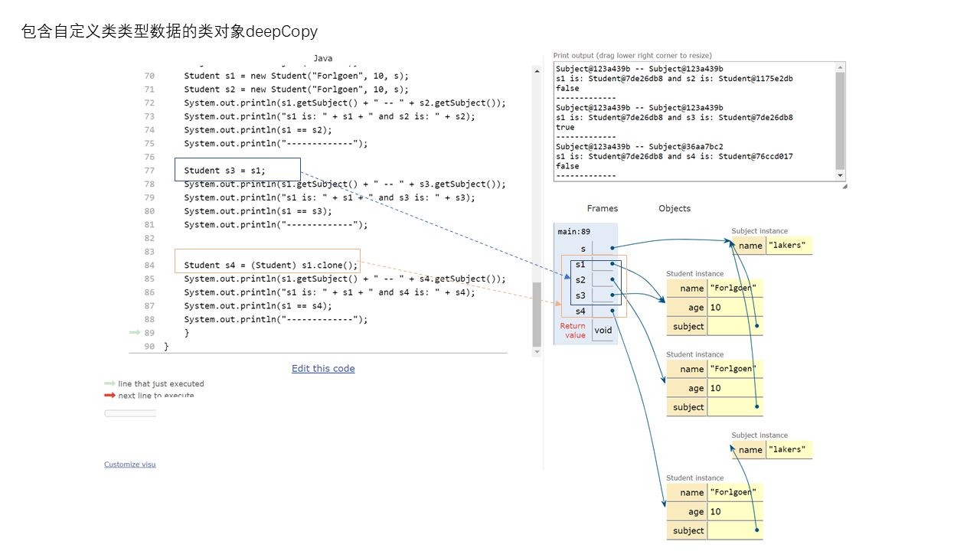Click "lakers" value in topmost Subject instance
980x551 pixels.
(x=787, y=246)
